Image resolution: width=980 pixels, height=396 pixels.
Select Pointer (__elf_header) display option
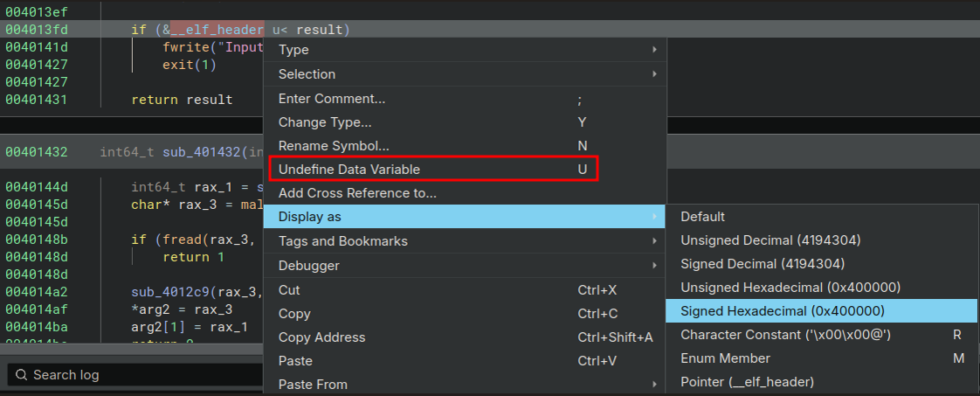click(x=747, y=382)
